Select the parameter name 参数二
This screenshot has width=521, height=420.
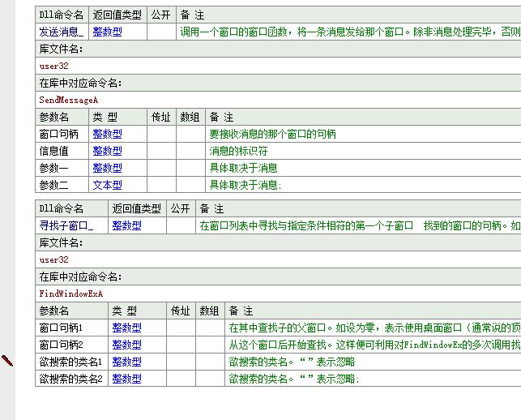click(x=53, y=185)
